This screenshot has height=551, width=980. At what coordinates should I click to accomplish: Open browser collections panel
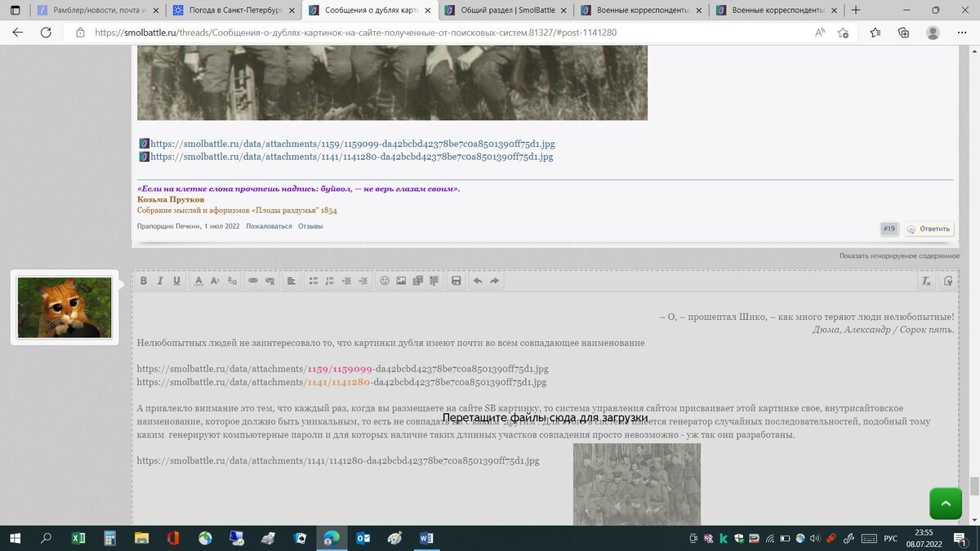point(903,33)
